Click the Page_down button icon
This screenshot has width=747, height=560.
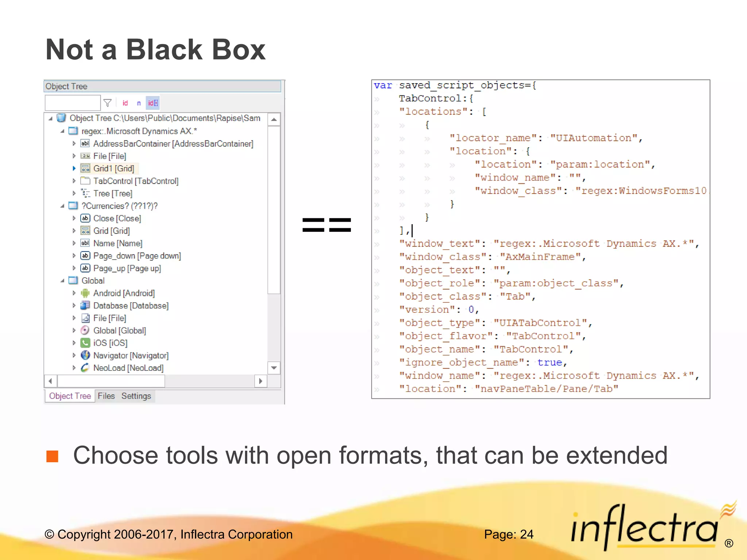(85, 255)
